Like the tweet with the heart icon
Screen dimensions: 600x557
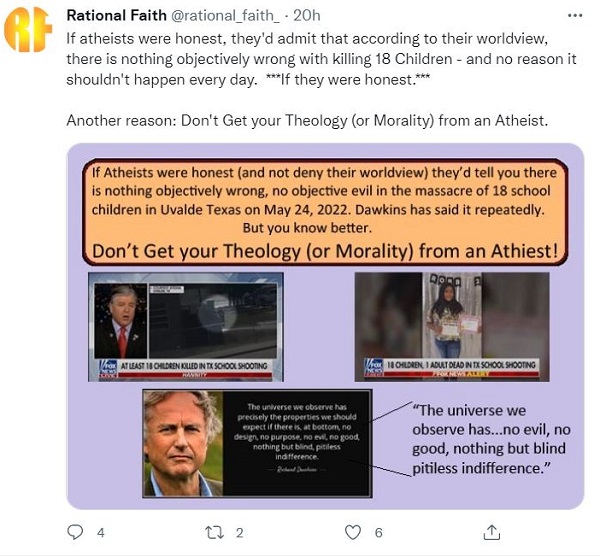pyautogui.click(x=353, y=532)
